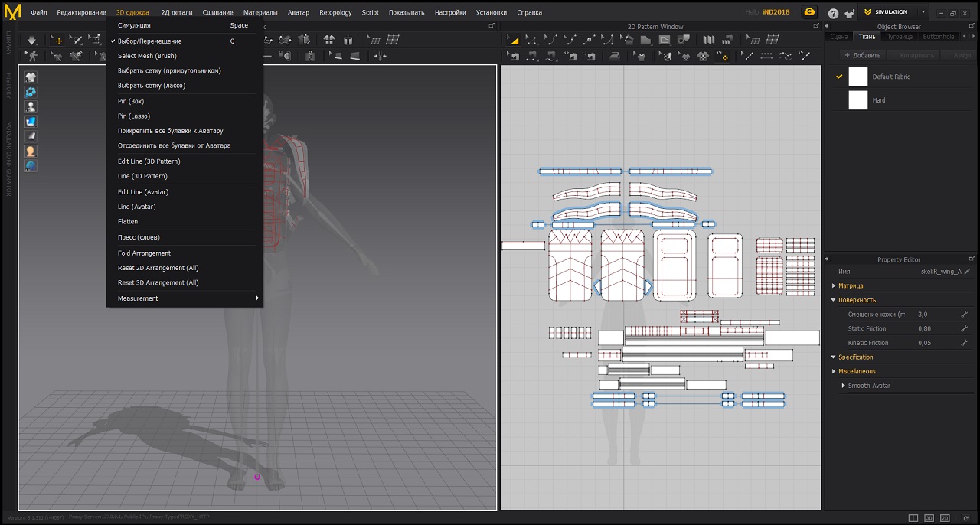Image resolution: width=980 pixels, height=525 pixels.
Task: Click the Добавить button
Action: click(x=862, y=55)
